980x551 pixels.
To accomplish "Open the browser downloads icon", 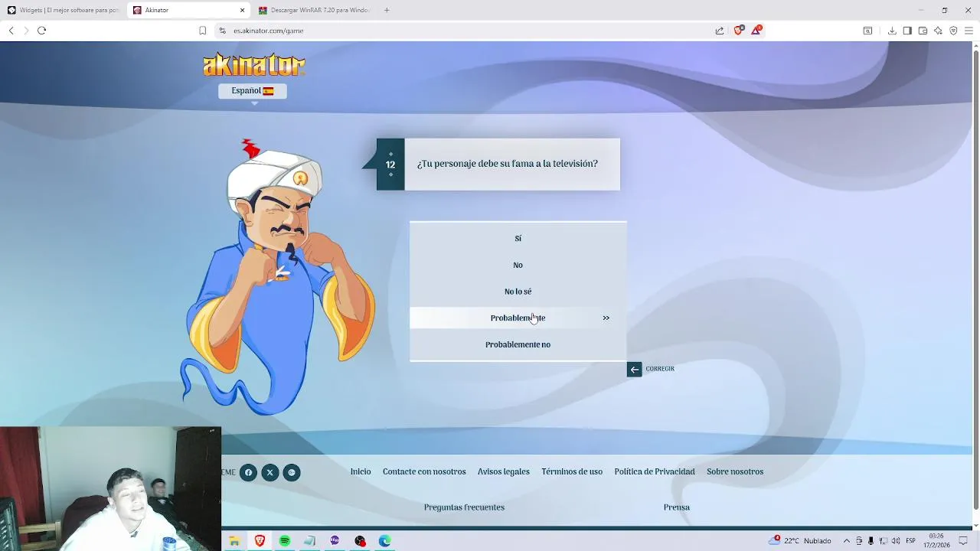I will [892, 31].
